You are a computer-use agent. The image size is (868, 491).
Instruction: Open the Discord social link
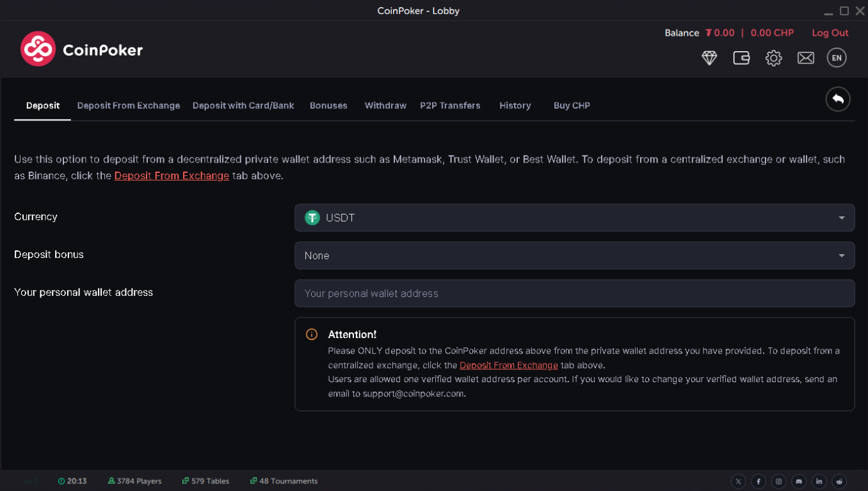click(799, 481)
